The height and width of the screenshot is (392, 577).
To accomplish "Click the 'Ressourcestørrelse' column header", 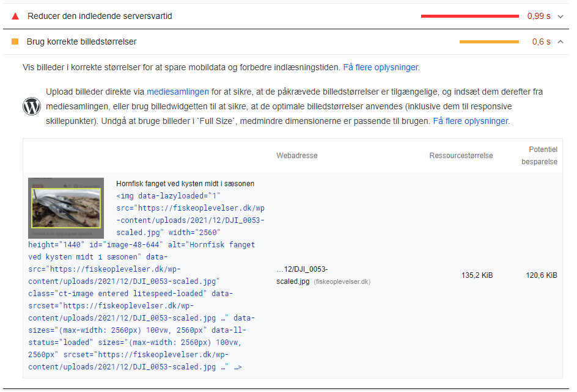I will 461,156.
